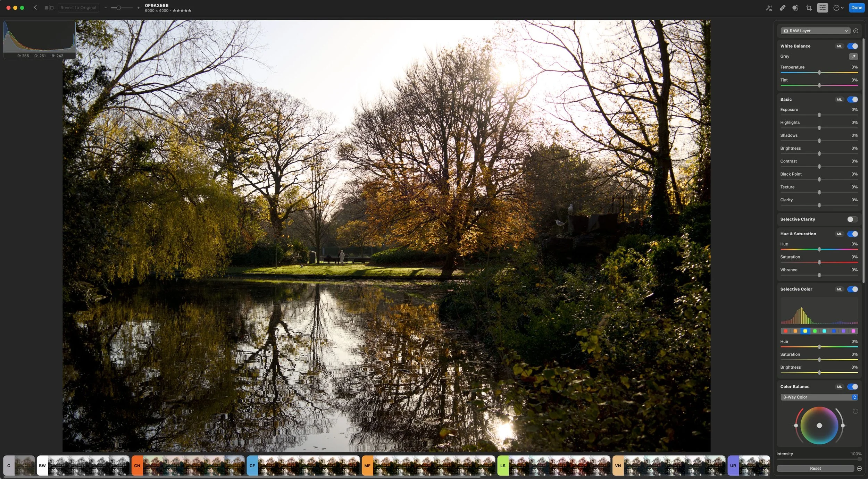Turn off the Hue & Saturation toggle

(x=852, y=234)
